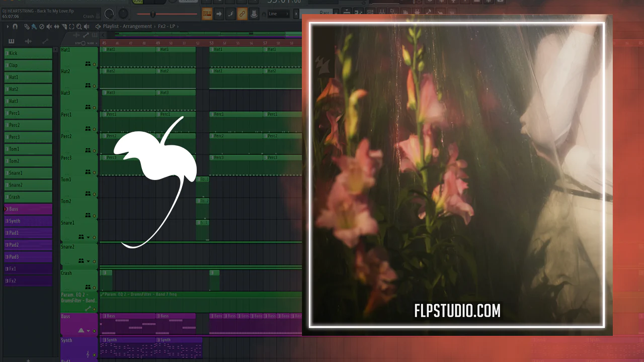The width and height of the screenshot is (644, 362).
Task: Select the Kick pattern in picker
Action: point(28,53)
